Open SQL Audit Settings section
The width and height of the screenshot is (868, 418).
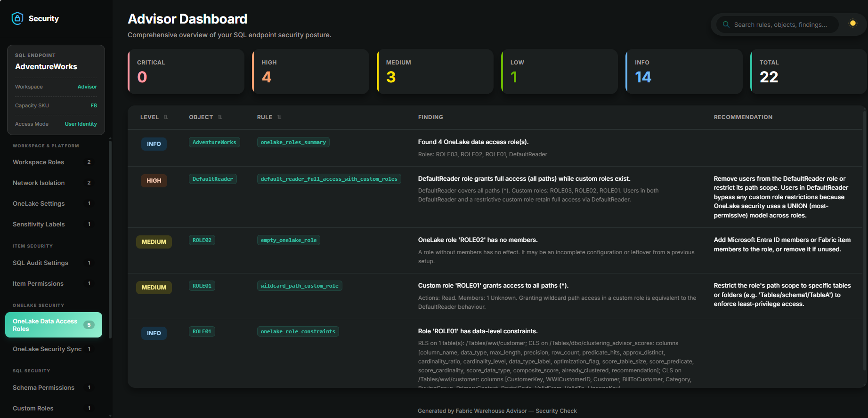pyautogui.click(x=53, y=263)
